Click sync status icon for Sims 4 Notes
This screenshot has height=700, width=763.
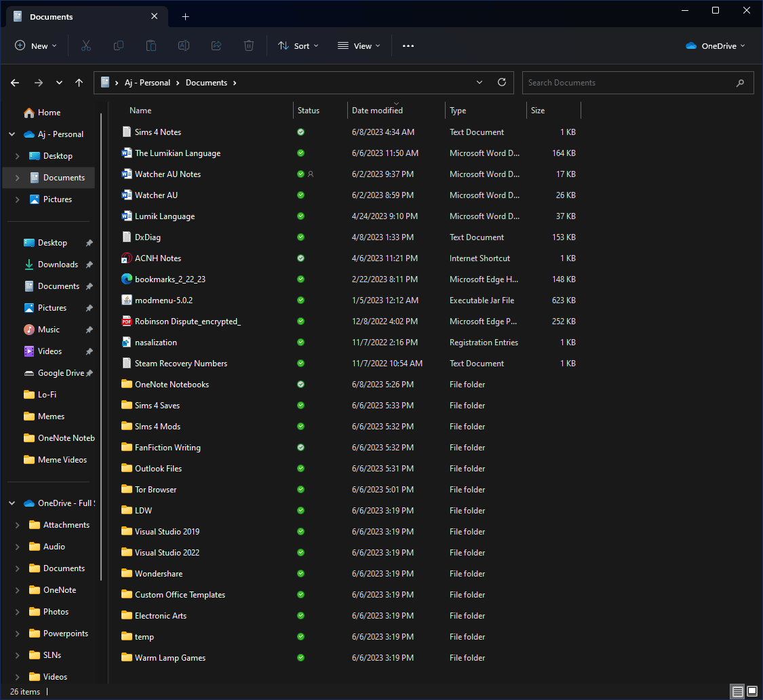click(300, 132)
